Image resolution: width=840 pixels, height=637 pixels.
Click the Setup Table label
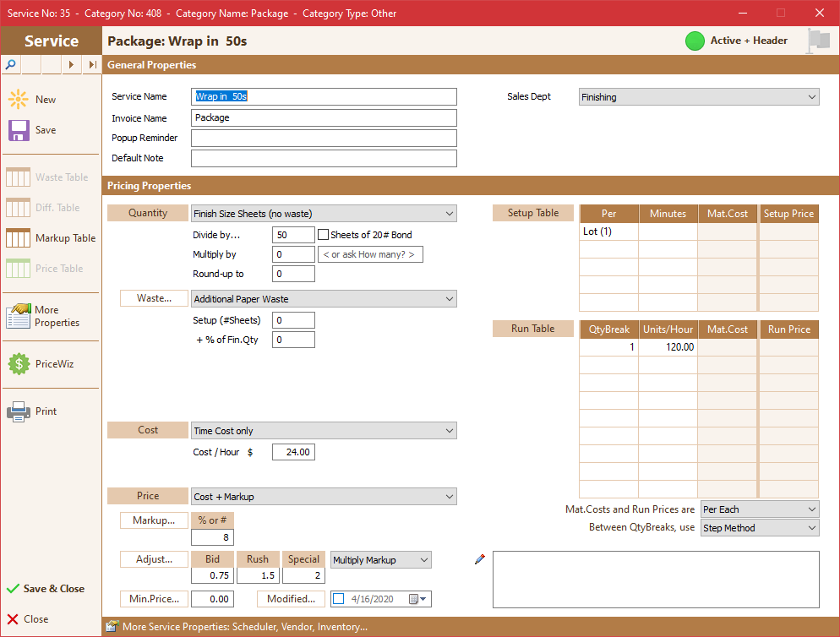point(533,213)
